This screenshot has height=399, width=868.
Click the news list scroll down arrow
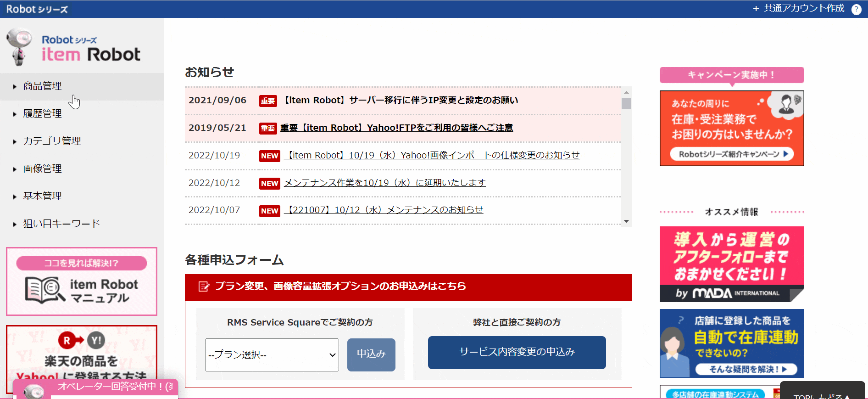tap(626, 221)
